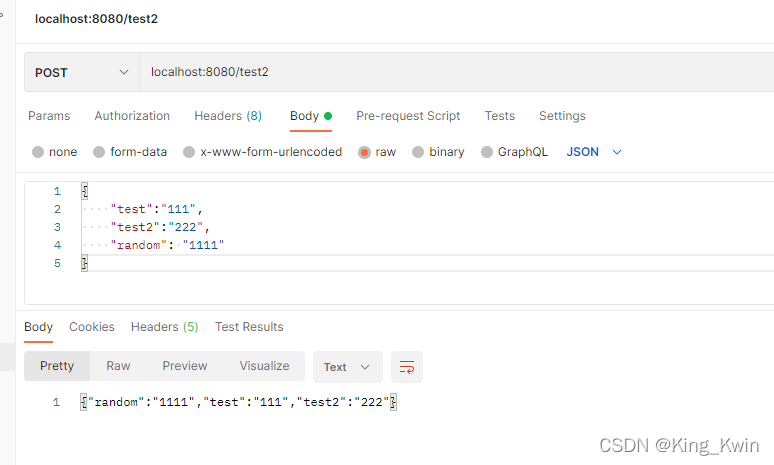Screen dimensions: 774x465
Task: Select x-www-form-urlencoded radio option
Action: pos(189,152)
